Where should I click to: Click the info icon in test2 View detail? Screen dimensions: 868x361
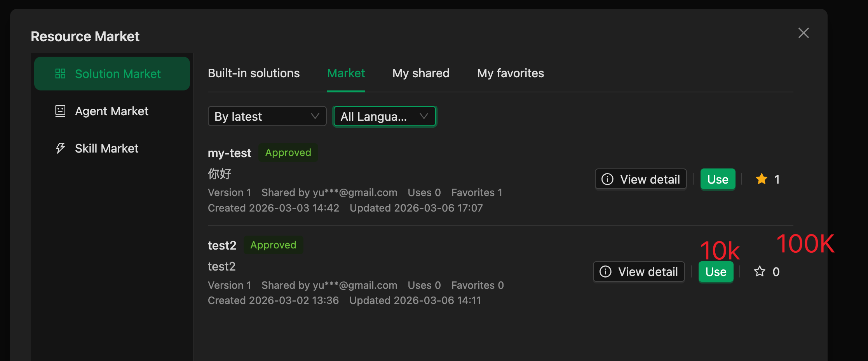(x=605, y=271)
